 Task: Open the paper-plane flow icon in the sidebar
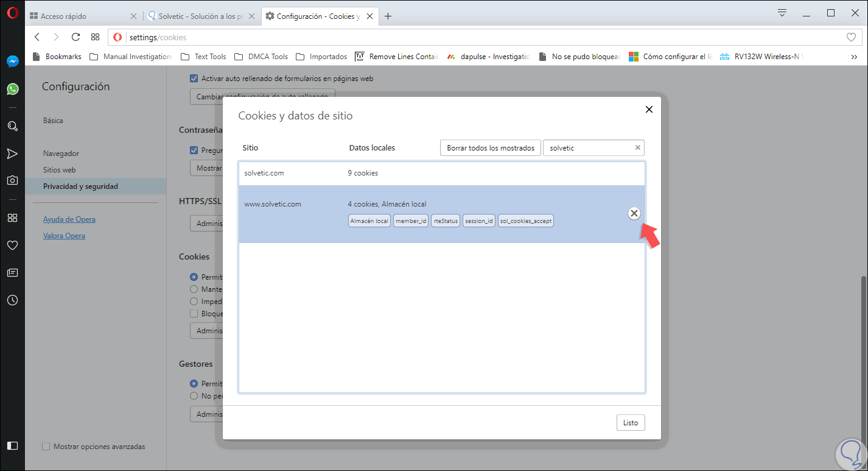[x=13, y=154]
